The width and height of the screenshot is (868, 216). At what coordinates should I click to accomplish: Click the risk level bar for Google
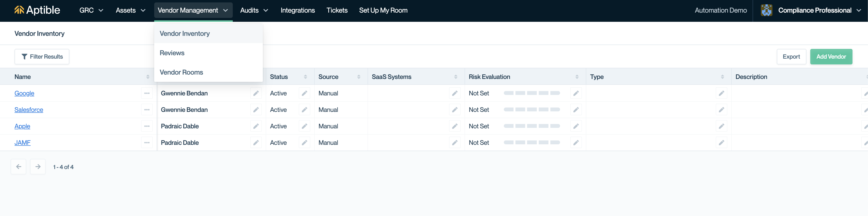click(x=532, y=93)
